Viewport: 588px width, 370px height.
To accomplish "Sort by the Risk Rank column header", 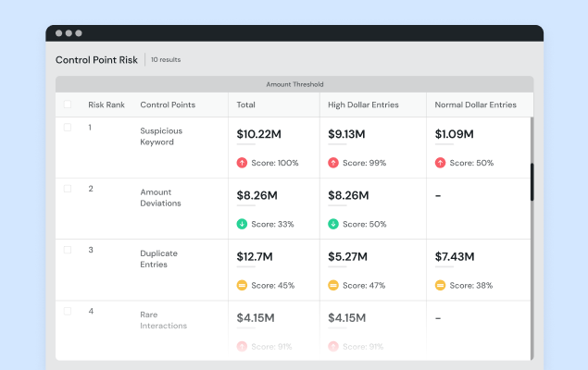I will click(106, 105).
